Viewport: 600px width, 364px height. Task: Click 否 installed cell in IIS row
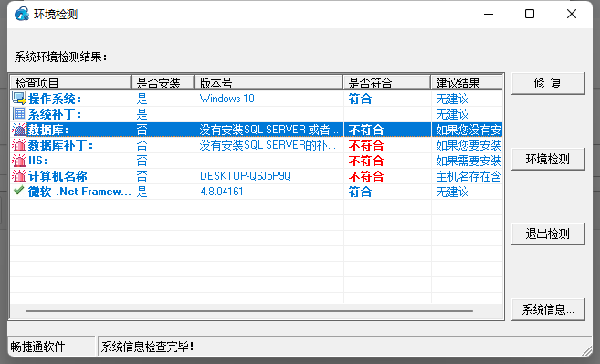[142, 161]
